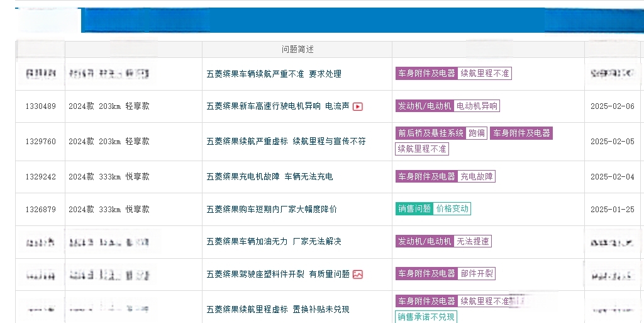Open video icon beside 电机异响 电流声 complaint
Viewport: 644px width, 323px height.
point(358,106)
